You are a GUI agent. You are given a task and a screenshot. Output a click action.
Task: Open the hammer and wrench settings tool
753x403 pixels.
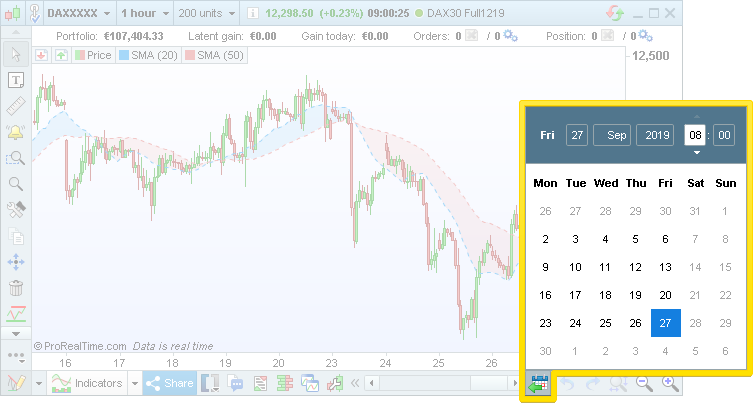point(15,210)
